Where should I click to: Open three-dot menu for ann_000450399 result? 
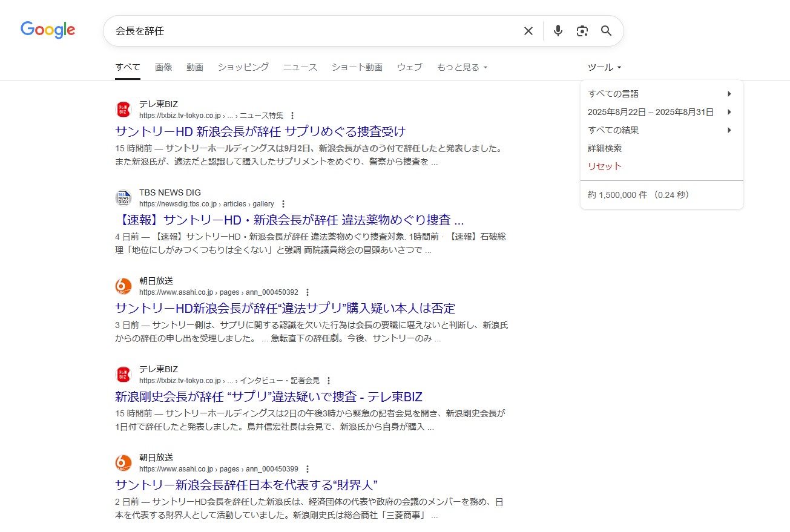pyautogui.click(x=308, y=469)
